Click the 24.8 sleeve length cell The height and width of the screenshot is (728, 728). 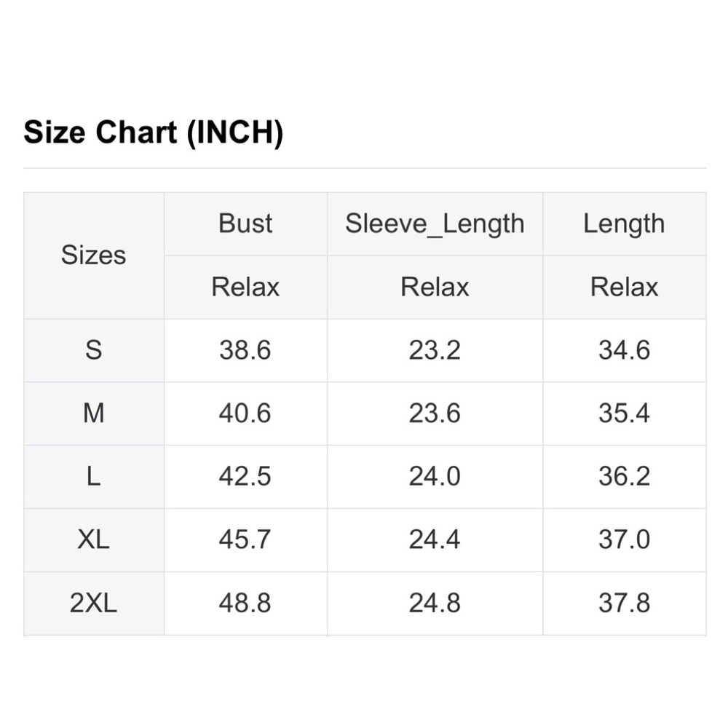point(435,604)
